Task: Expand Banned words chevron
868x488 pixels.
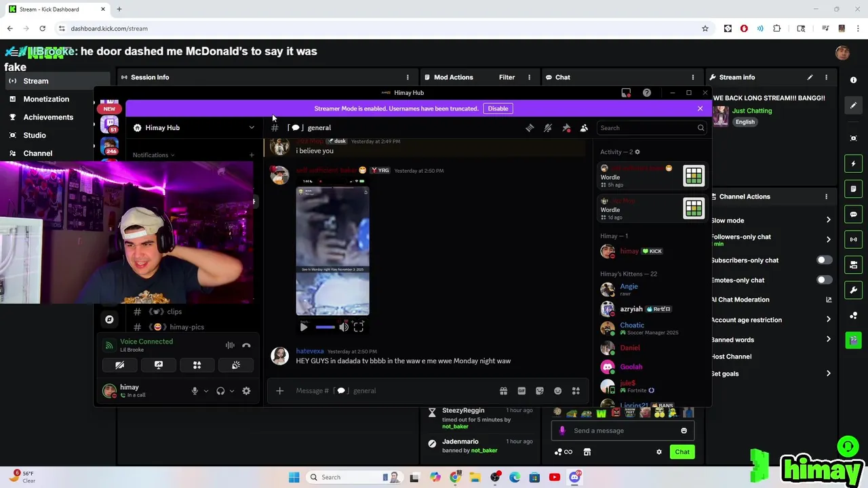Action: pos(828,340)
